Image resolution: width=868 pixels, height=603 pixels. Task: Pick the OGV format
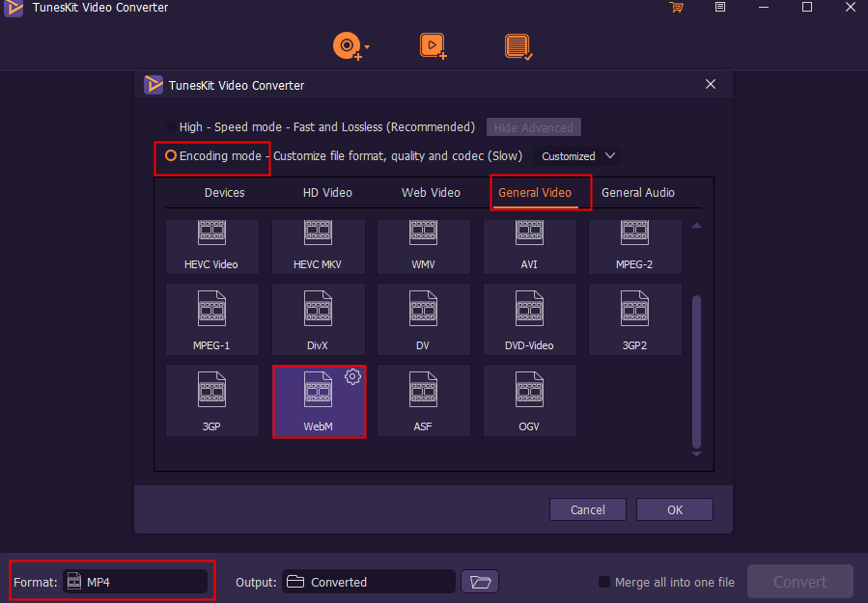pos(529,400)
